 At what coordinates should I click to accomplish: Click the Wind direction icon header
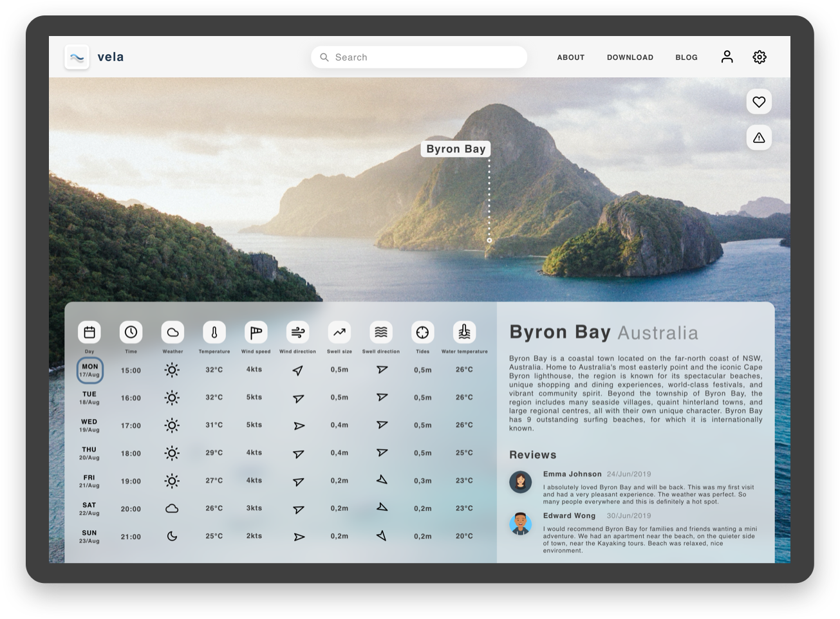[x=297, y=331]
